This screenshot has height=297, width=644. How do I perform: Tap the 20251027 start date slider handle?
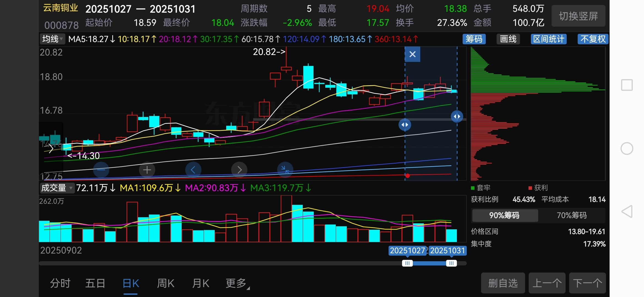tap(407, 263)
